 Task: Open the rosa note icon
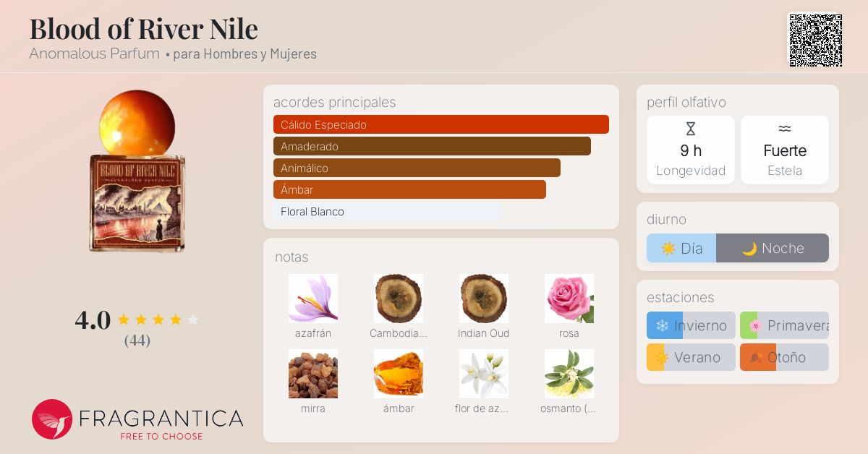click(569, 298)
